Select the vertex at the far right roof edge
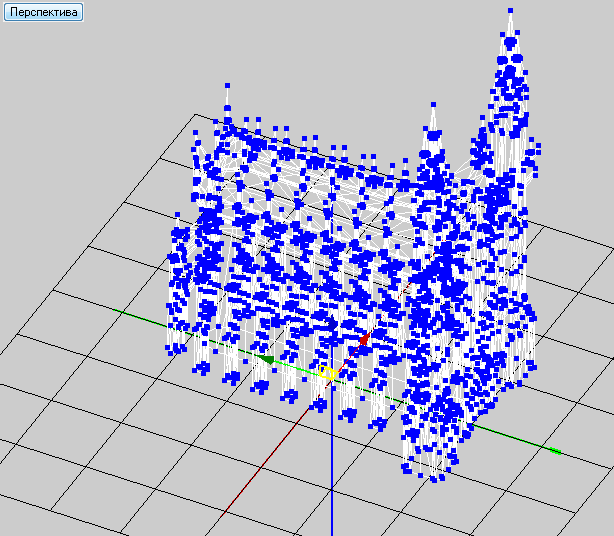 pos(538,146)
